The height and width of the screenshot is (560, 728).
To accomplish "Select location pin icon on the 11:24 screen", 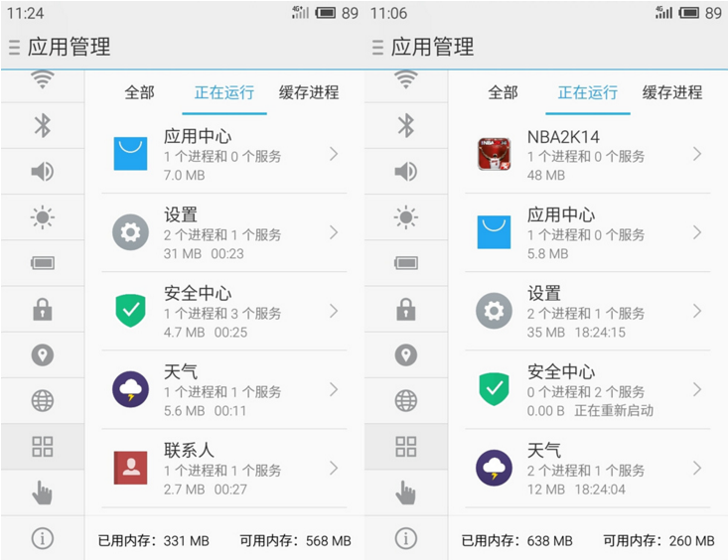I will tap(42, 354).
